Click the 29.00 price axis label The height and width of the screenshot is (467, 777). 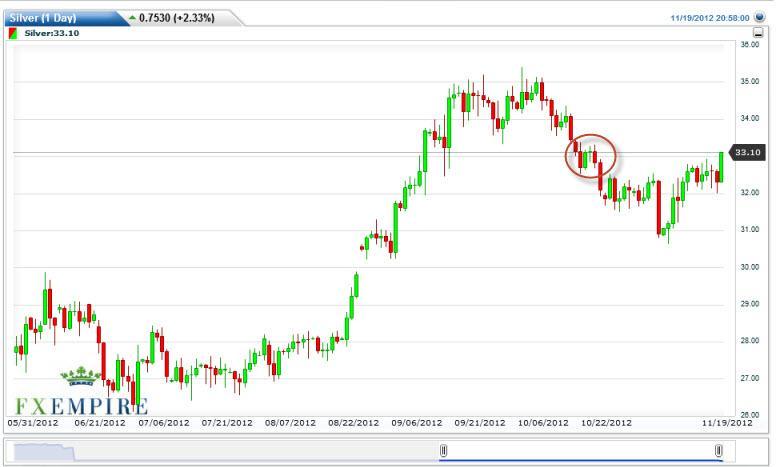(750, 303)
